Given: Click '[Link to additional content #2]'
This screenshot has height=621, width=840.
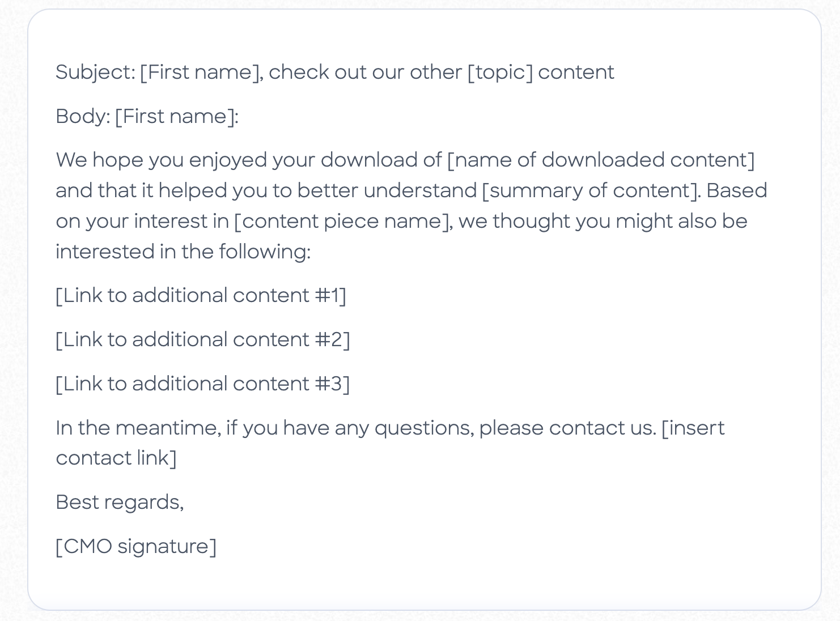Looking at the screenshot, I should (203, 340).
